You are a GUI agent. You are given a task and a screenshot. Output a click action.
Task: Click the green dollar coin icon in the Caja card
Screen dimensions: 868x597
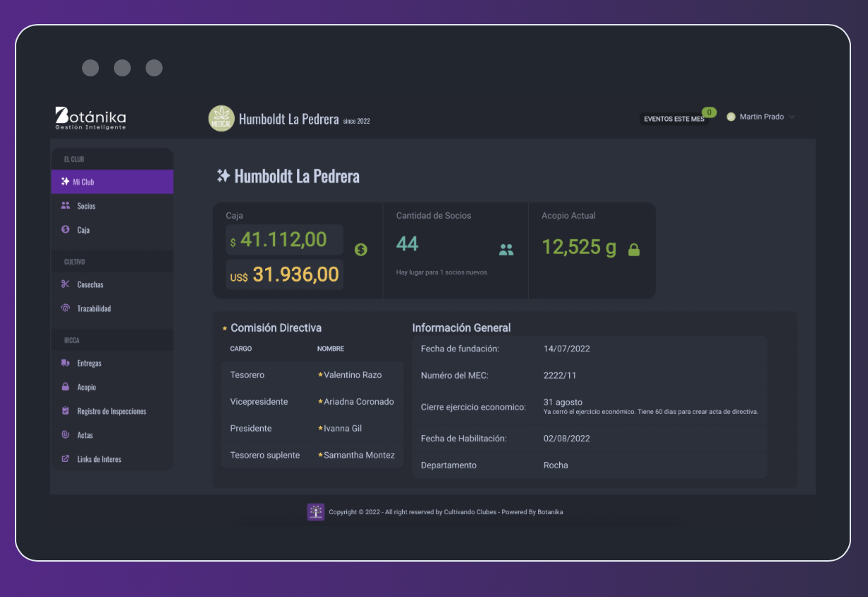360,249
